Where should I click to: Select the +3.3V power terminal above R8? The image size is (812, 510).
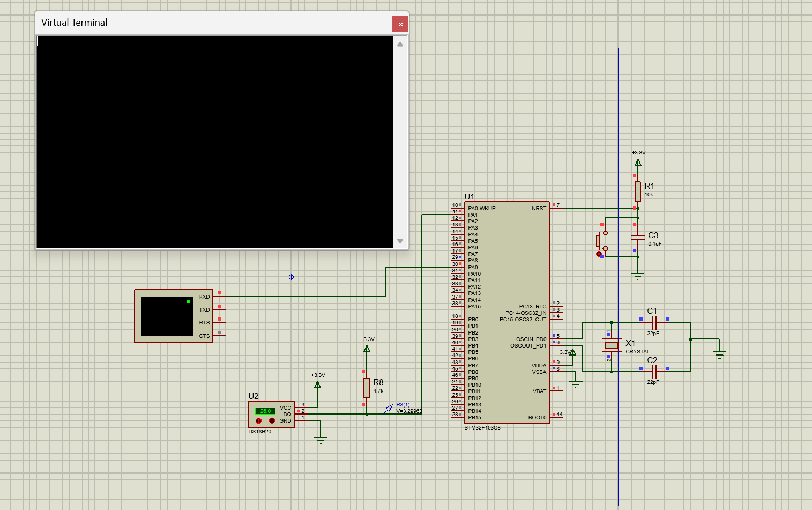[x=367, y=349]
